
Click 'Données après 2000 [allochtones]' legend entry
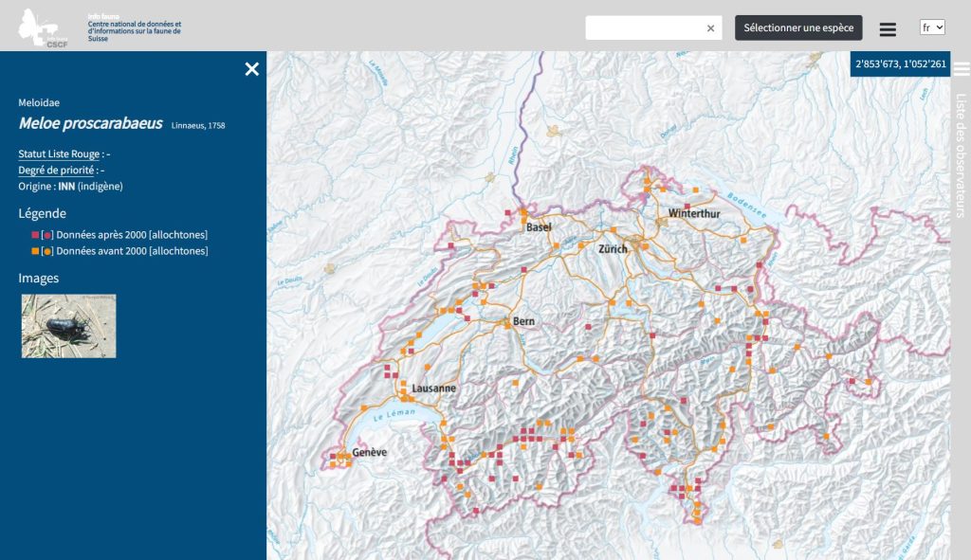click(132, 234)
